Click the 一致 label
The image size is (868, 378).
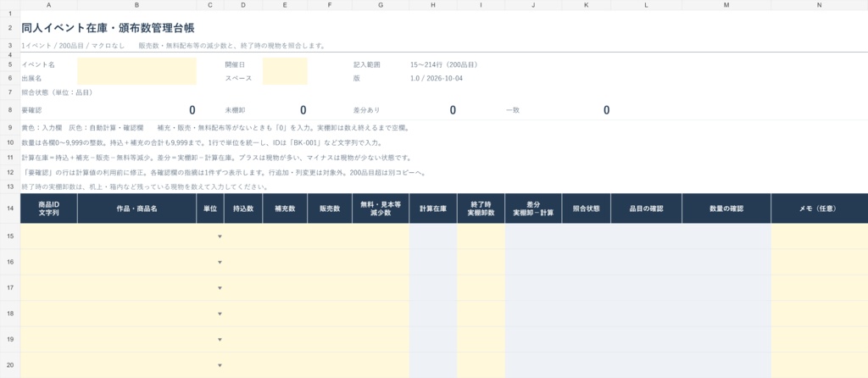[513, 110]
